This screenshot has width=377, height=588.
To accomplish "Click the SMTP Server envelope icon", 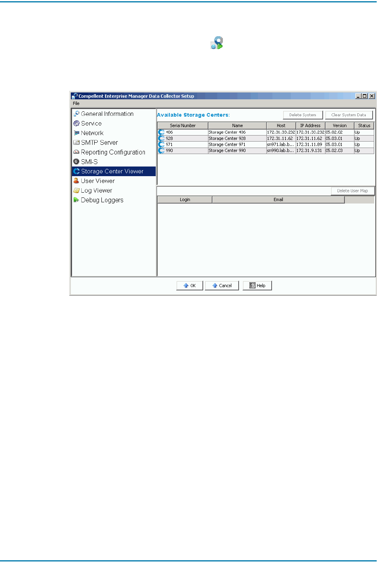I will tap(76, 142).
